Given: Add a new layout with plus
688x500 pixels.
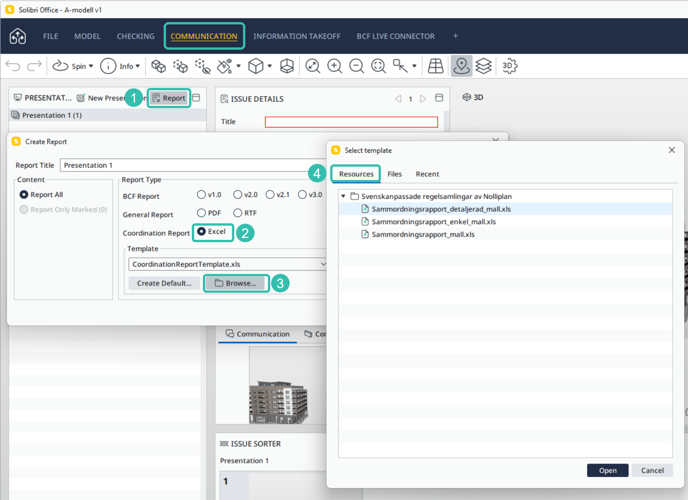Looking at the screenshot, I should (455, 36).
